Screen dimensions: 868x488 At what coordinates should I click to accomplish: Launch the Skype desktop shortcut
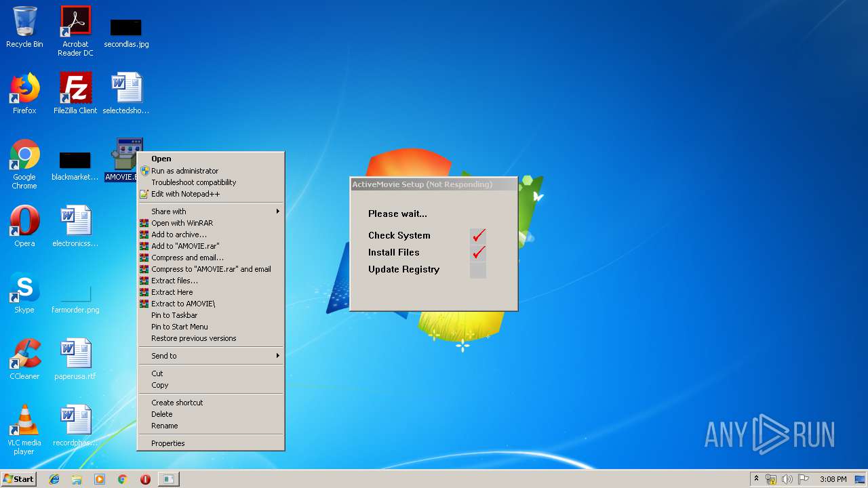click(x=24, y=293)
